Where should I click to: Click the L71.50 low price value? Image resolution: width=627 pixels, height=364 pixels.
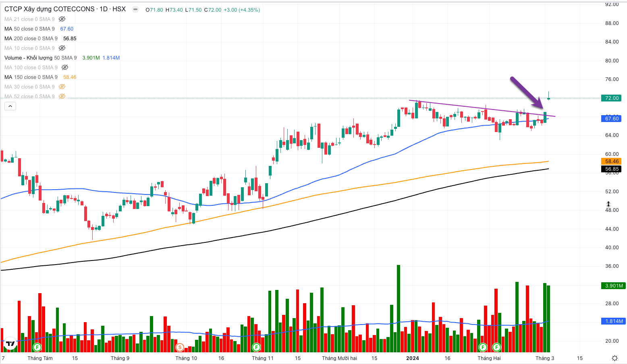193,10
